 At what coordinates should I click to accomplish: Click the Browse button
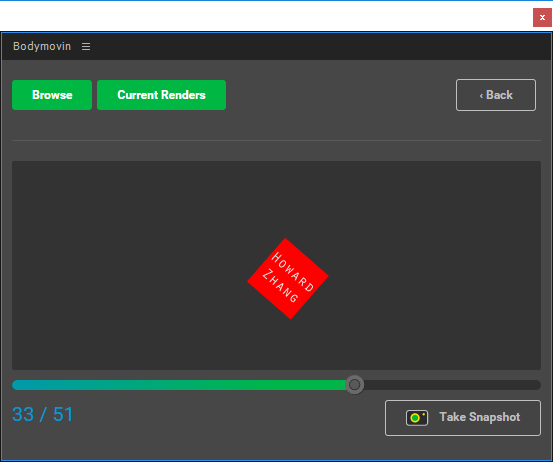tap(52, 95)
